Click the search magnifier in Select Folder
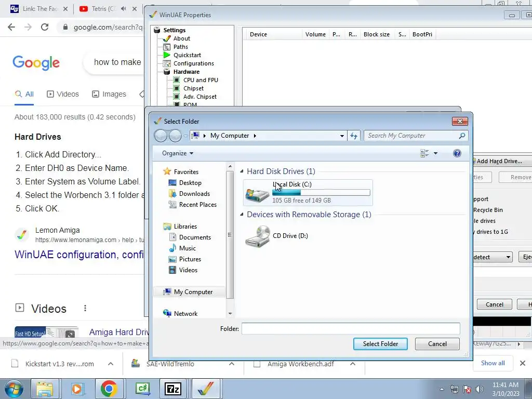This screenshot has height=399, width=532. click(x=462, y=136)
